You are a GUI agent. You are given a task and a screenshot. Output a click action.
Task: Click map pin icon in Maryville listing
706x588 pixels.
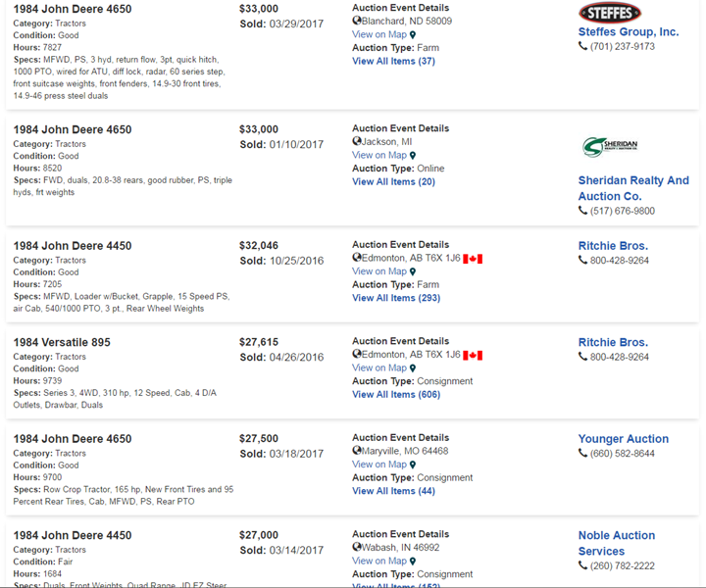click(413, 465)
